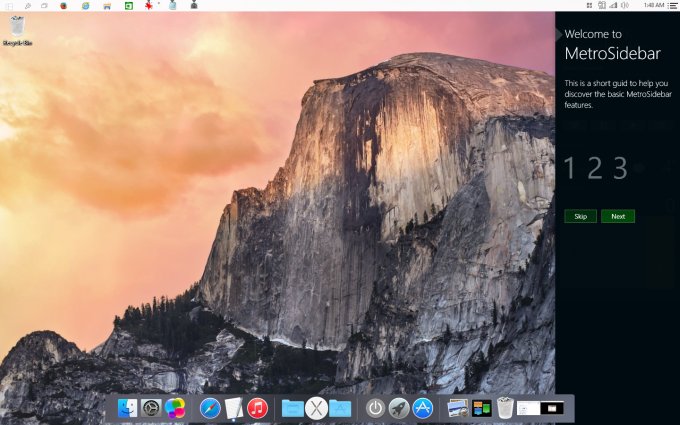The width and height of the screenshot is (680, 425).
Task: Open the first blue folder in dock
Action: (292, 409)
